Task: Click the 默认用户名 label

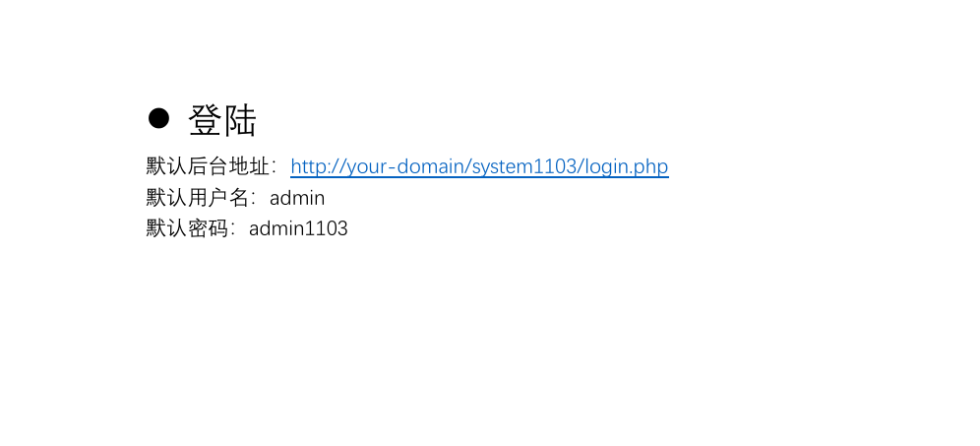Action: [x=198, y=198]
